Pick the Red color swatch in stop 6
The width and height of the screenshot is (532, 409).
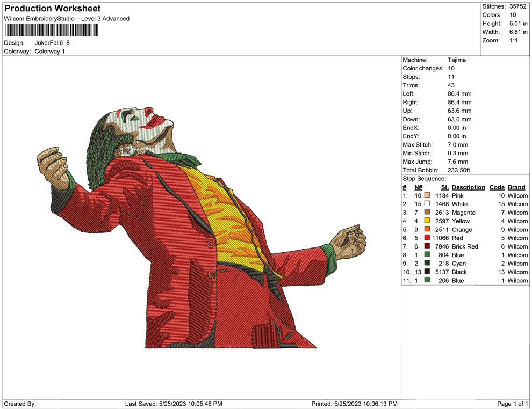click(427, 238)
